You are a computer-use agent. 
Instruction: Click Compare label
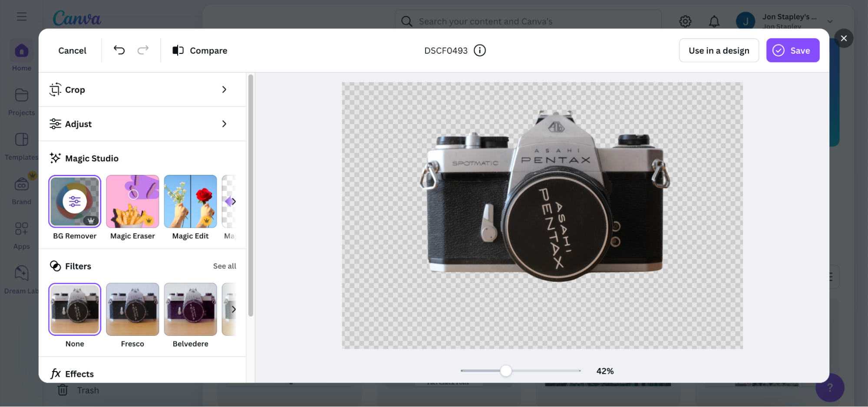pos(208,50)
